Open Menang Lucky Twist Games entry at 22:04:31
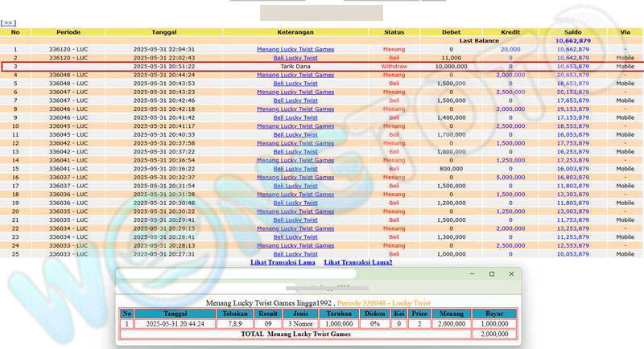The image size is (644, 349). (295, 49)
